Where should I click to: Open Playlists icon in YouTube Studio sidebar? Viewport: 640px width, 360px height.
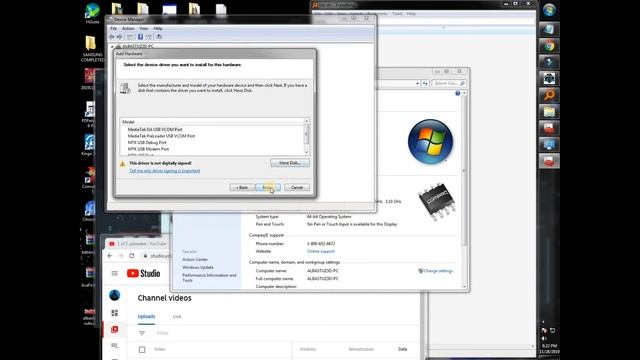point(115,346)
